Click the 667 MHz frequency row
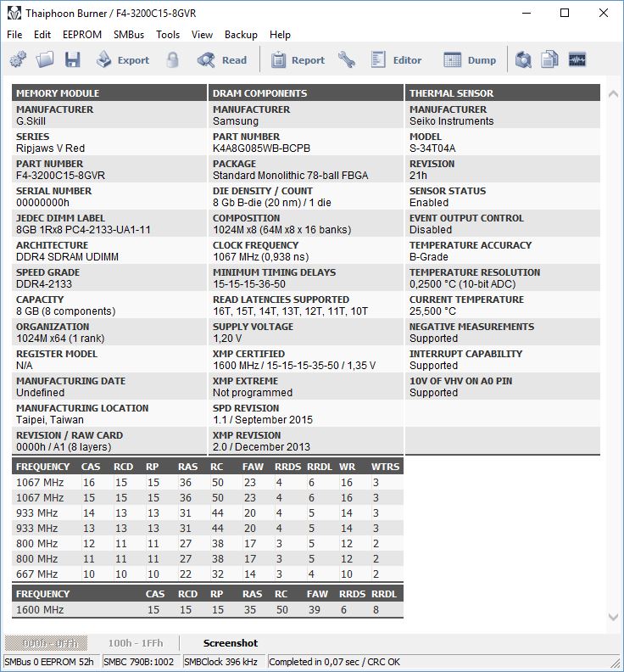 coord(208,574)
